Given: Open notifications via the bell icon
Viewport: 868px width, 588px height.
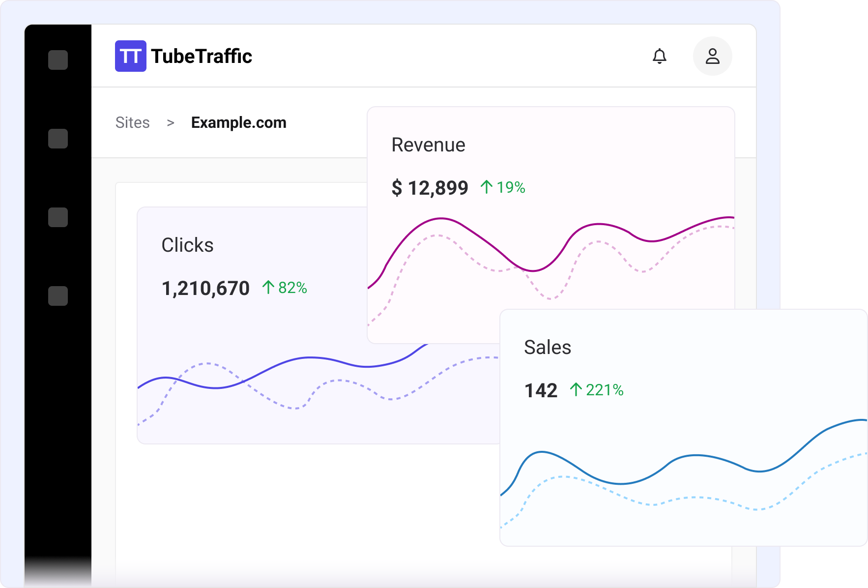Looking at the screenshot, I should [x=659, y=56].
